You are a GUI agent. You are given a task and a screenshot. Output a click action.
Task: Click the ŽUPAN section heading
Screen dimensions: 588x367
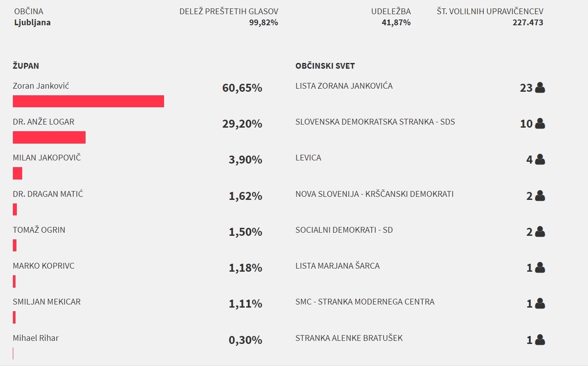(26, 66)
